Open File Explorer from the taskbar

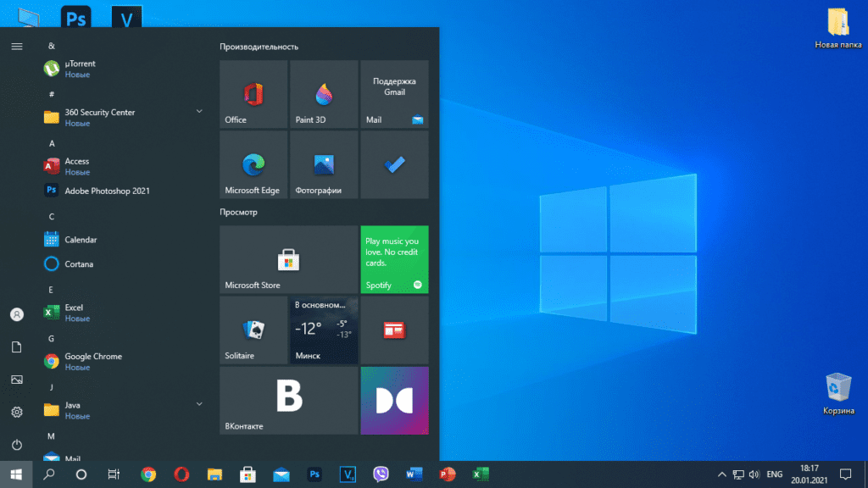[x=214, y=474]
